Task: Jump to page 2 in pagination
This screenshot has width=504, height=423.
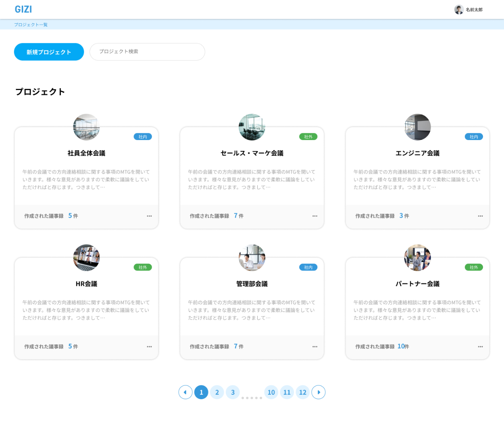Action: (217, 392)
